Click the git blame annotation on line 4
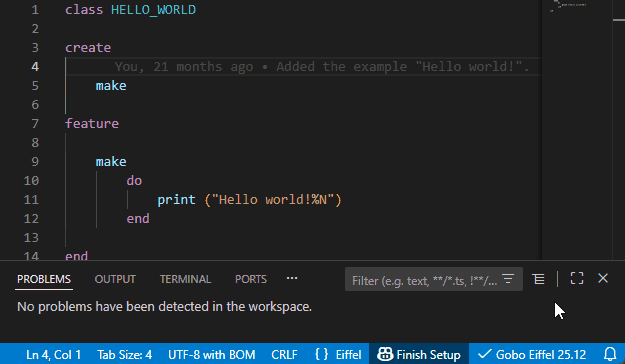625x364 pixels. (x=322, y=67)
